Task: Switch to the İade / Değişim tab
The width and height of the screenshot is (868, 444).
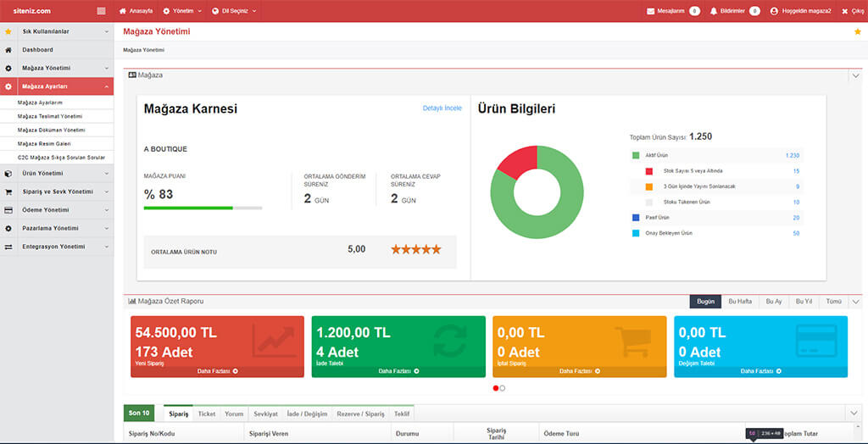Action: coord(307,413)
